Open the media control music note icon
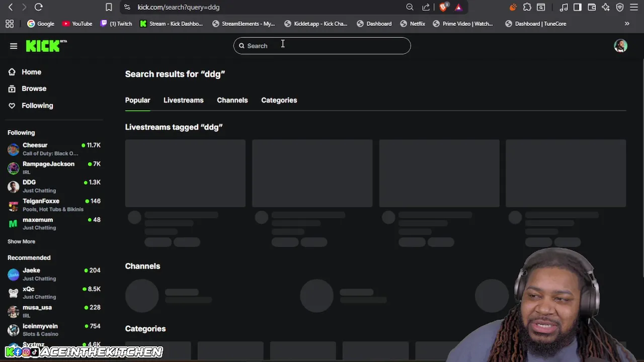Image resolution: width=644 pixels, height=362 pixels. pos(564,7)
